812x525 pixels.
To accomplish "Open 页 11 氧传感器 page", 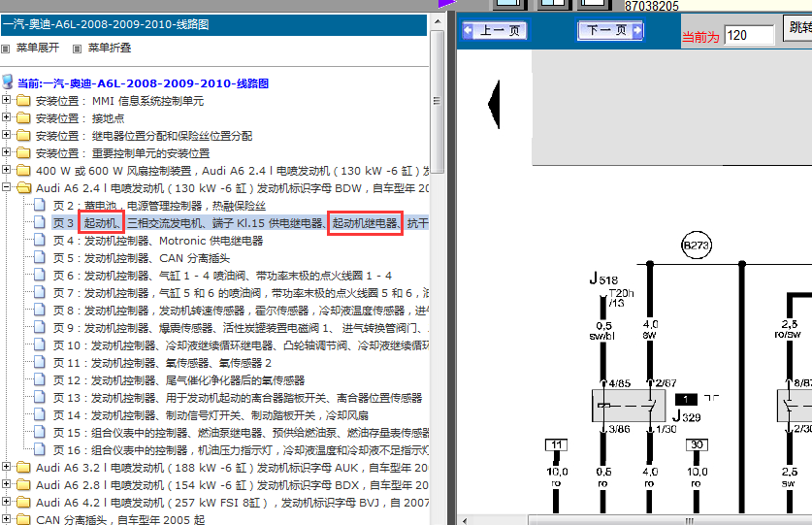I will coord(162,363).
